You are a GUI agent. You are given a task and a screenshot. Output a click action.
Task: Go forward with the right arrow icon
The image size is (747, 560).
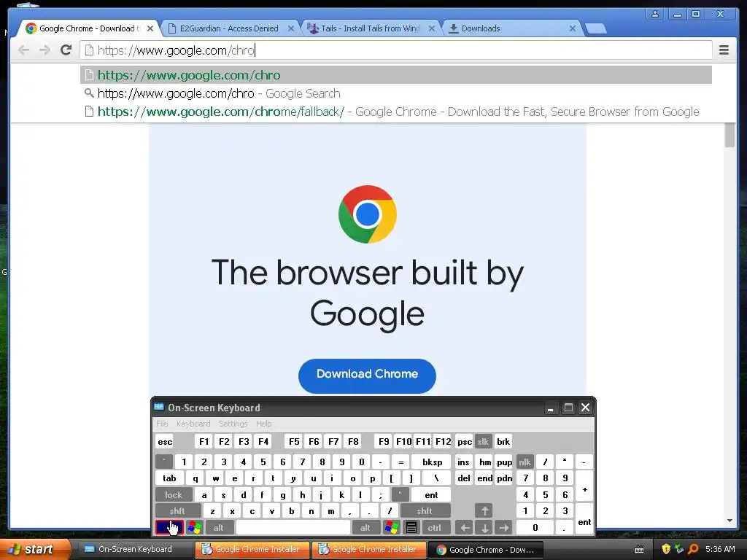(x=44, y=50)
